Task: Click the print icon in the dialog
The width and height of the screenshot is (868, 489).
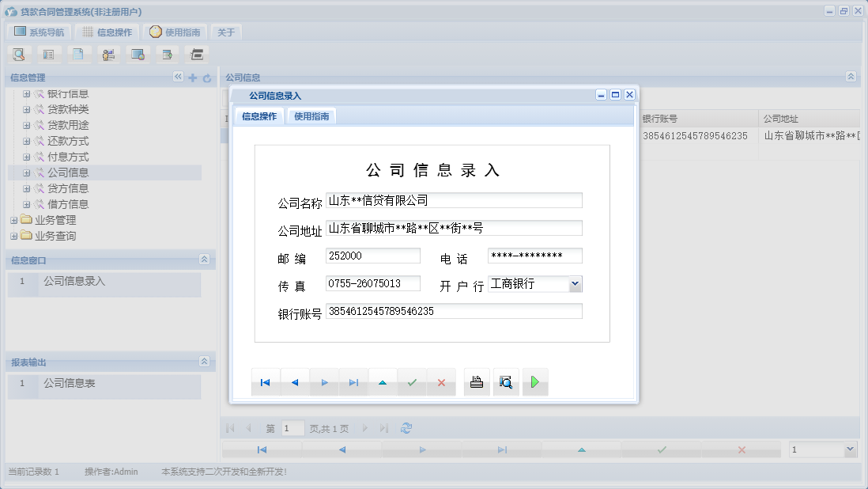Action: coord(476,381)
